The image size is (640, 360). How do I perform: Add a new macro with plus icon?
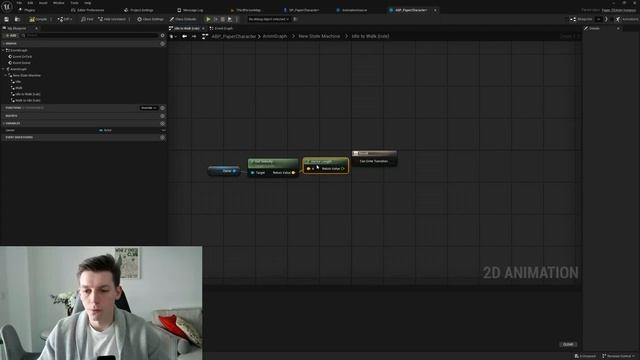[x=162, y=116]
